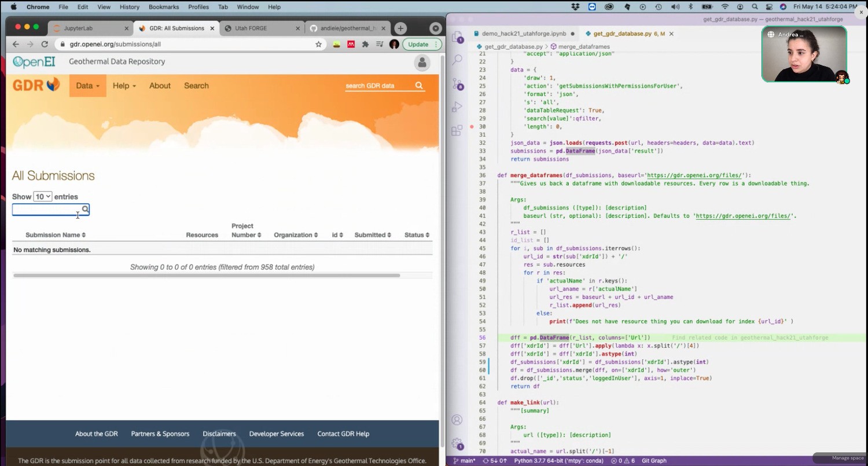Open the Show entries count selector
Image resolution: width=868 pixels, height=466 pixels.
(42, 196)
